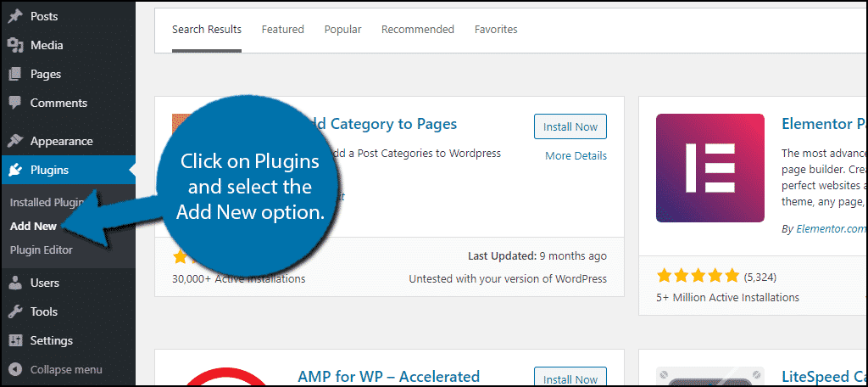Switch to the Popular tab
This screenshot has width=868, height=387.
tap(342, 30)
